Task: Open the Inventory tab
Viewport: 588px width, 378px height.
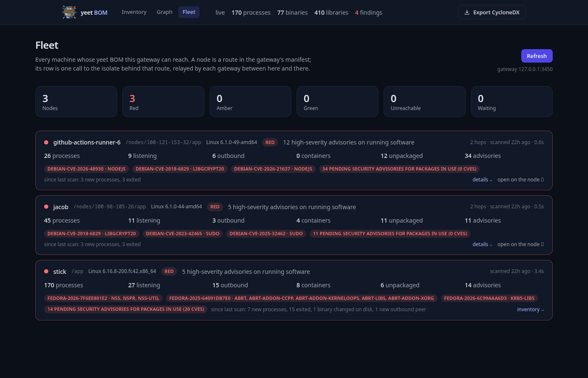Action: click(x=134, y=12)
